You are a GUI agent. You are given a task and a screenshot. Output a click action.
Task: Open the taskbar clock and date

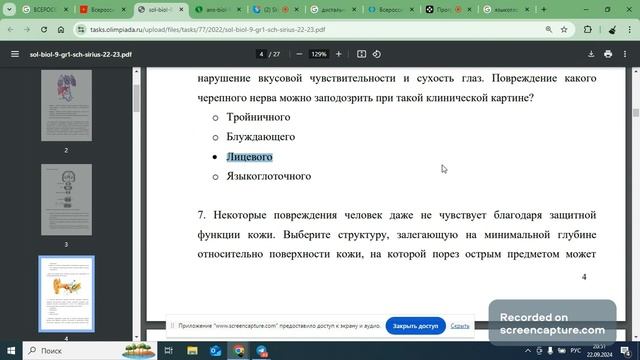[x=600, y=351]
